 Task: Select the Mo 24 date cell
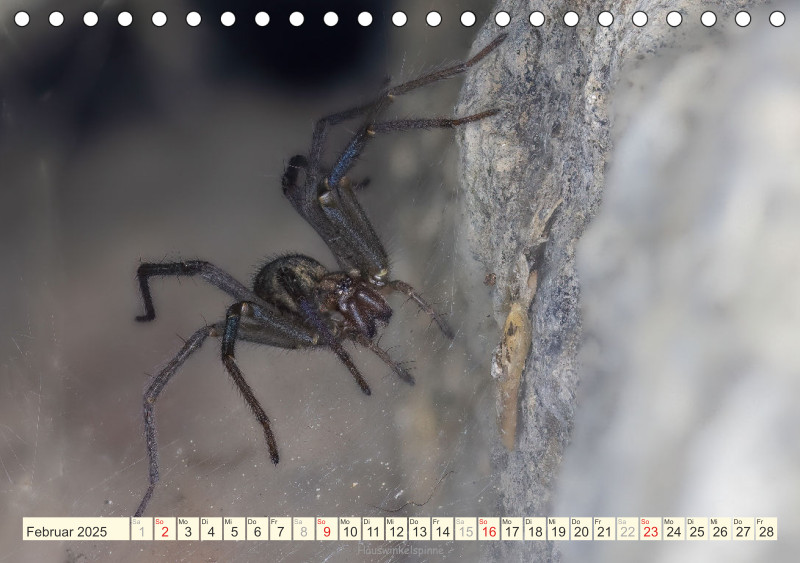(x=673, y=529)
